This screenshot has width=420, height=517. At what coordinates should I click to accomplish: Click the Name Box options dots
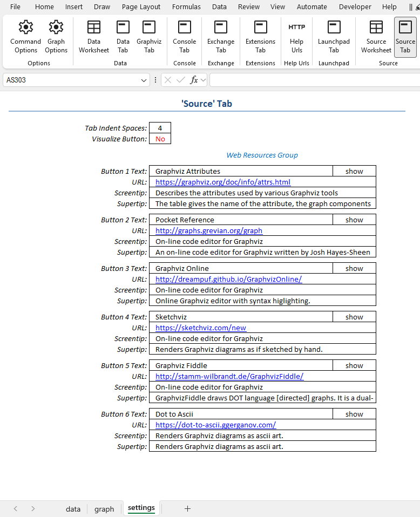click(x=155, y=80)
